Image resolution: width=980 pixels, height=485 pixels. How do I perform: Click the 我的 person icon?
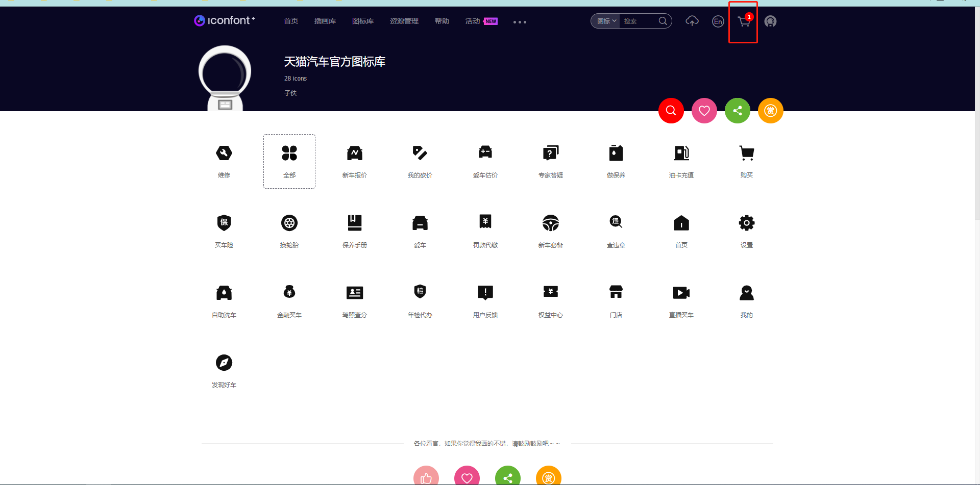pos(747,293)
